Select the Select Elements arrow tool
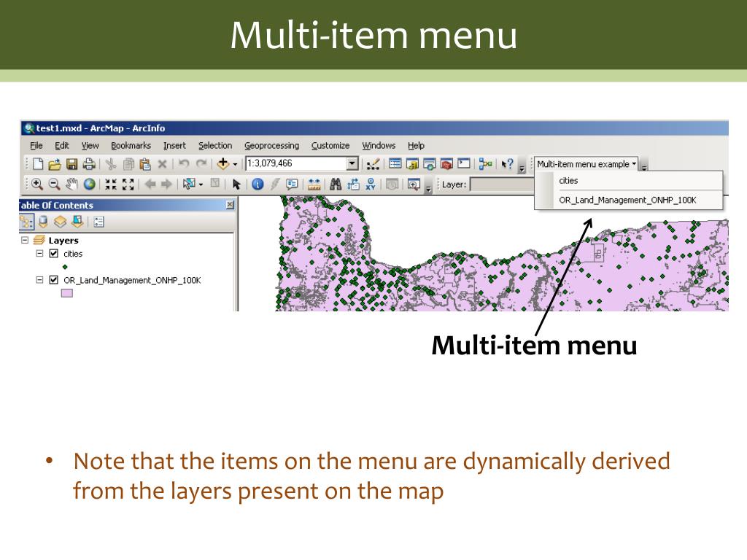The height and width of the screenshot is (560, 747). [236, 184]
